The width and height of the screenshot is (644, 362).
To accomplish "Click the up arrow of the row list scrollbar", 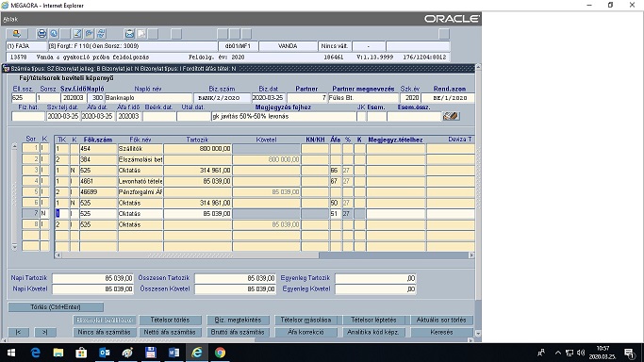I will [14, 146].
